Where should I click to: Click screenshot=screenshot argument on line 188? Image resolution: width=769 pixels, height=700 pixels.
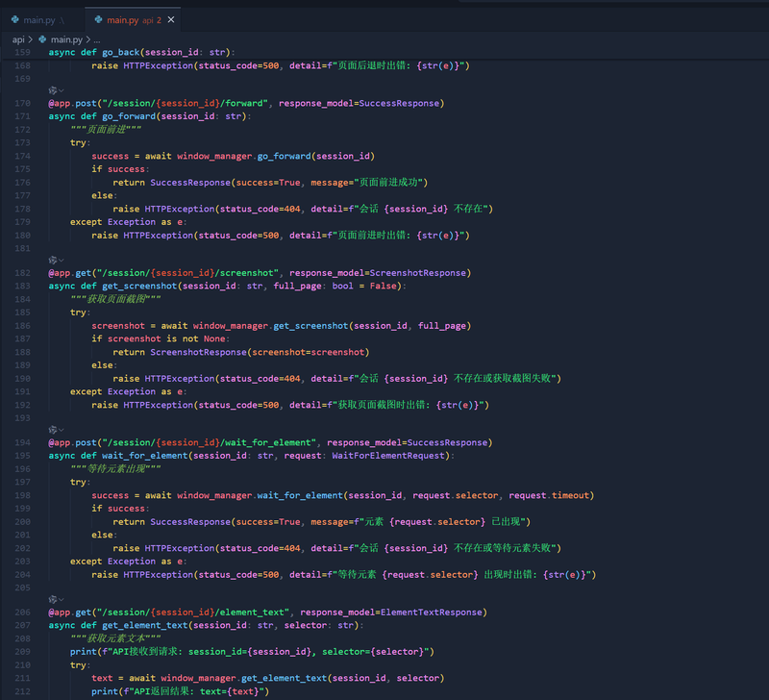point(309,352)
